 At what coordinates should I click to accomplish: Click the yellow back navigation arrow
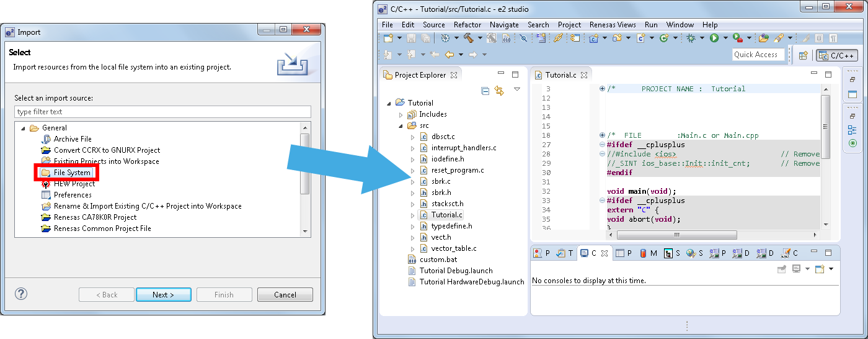coord(449,55)
